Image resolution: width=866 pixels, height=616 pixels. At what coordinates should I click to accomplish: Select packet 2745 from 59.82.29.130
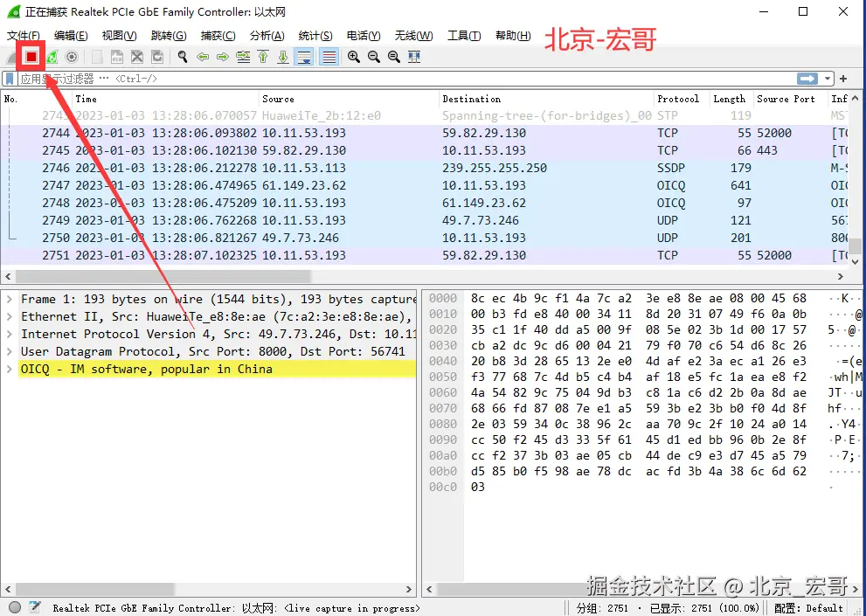(x=424, y=150)
